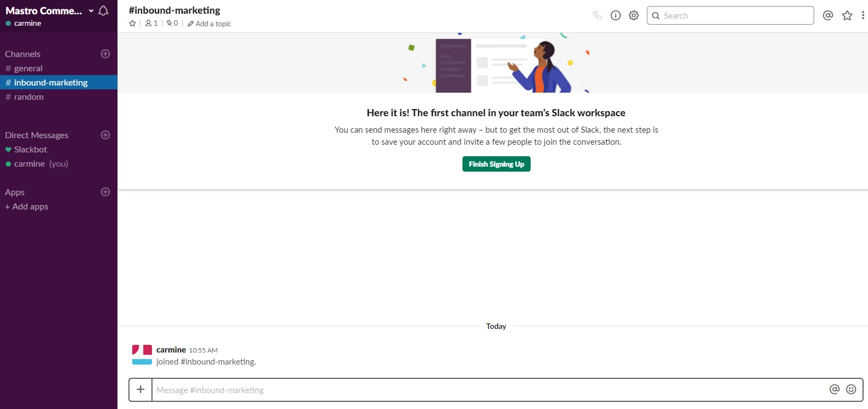View the channel member count
Image resolution: width=868 pixels, height=409 pixels.
(x=151, y=24)
